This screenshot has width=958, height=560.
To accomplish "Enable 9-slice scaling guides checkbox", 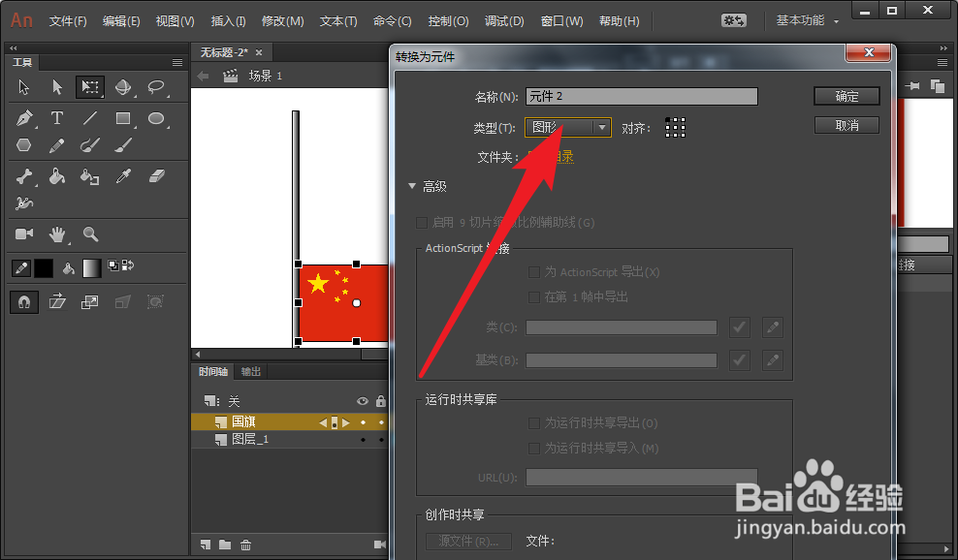I will [x=422, y=223].
